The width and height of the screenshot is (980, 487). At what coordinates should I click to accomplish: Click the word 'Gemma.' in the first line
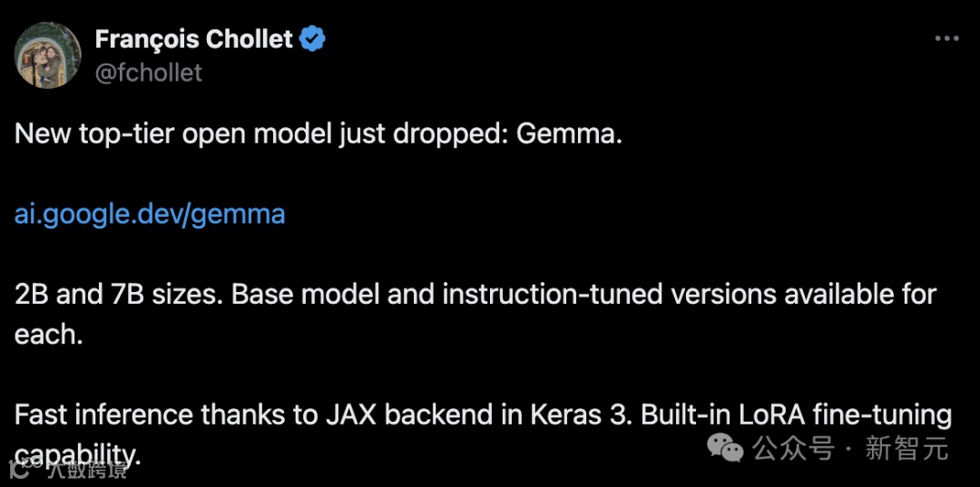[x=570, y=134]
